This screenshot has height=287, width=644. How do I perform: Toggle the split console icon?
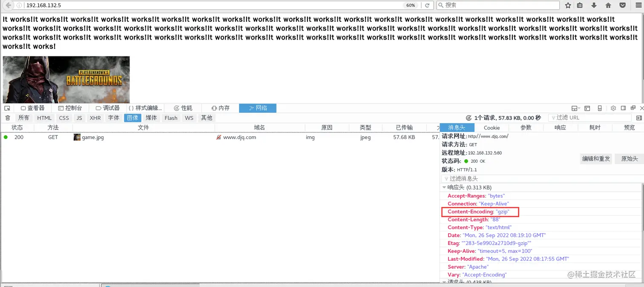click(587, 108)
